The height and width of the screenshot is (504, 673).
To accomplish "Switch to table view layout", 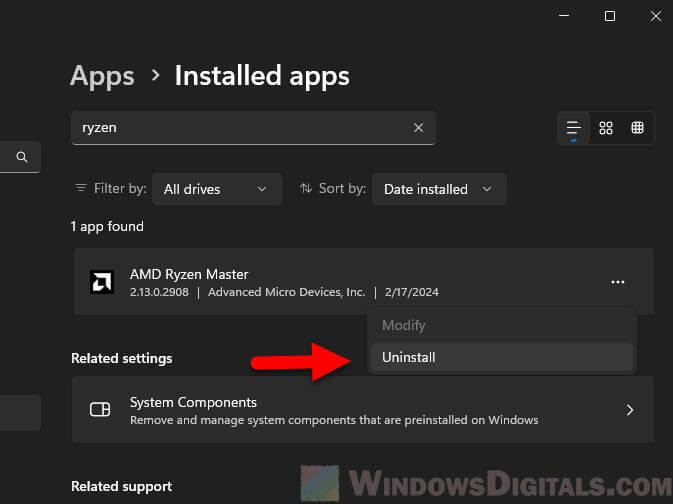I will 637,128.
